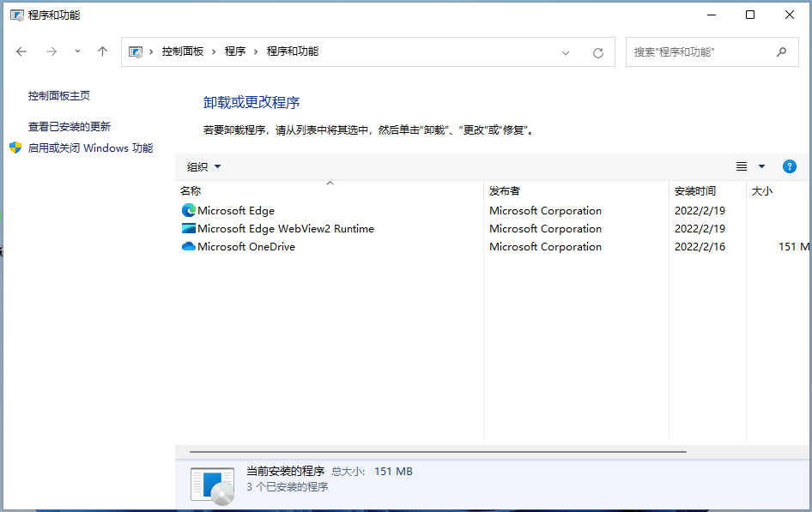Sort by 名称 column header

pyautogui.click(x=330, y=191)
